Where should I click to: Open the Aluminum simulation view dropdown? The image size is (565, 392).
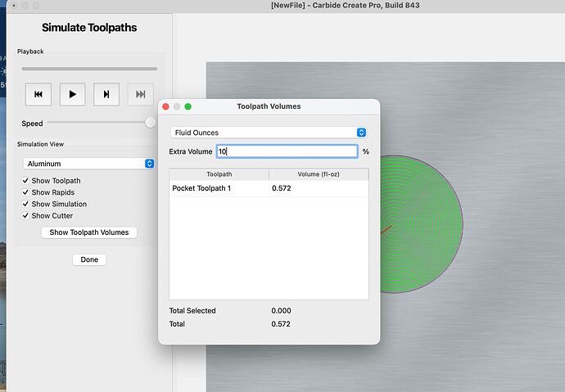click(89, 164)
